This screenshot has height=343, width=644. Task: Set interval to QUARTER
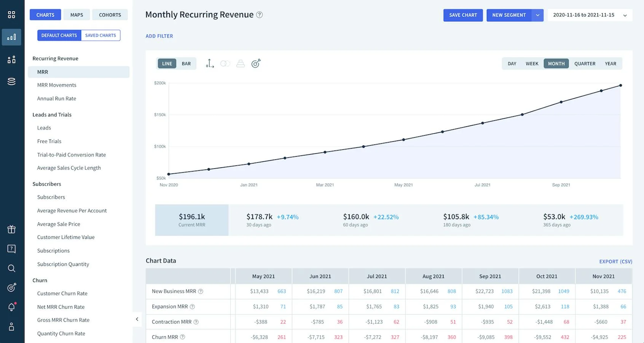585,64
